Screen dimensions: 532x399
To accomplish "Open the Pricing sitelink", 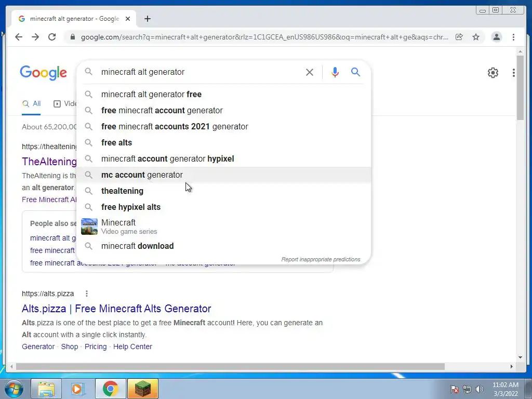I will (x=96, y=347).
